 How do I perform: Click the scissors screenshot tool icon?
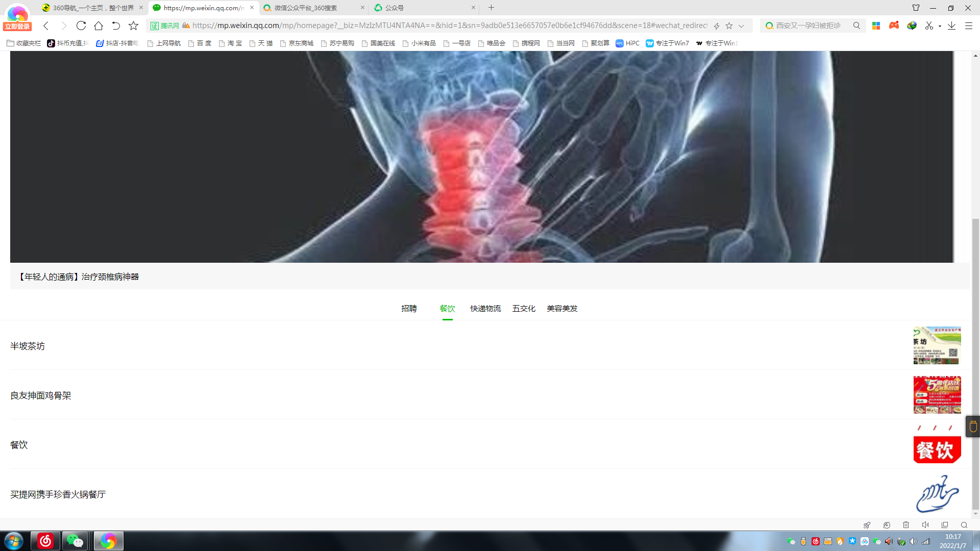929,26
